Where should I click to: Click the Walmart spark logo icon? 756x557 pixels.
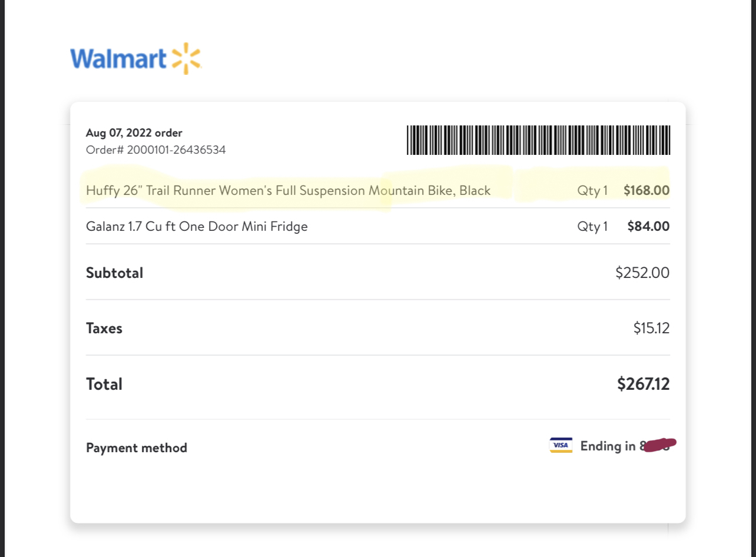point(186,59)
